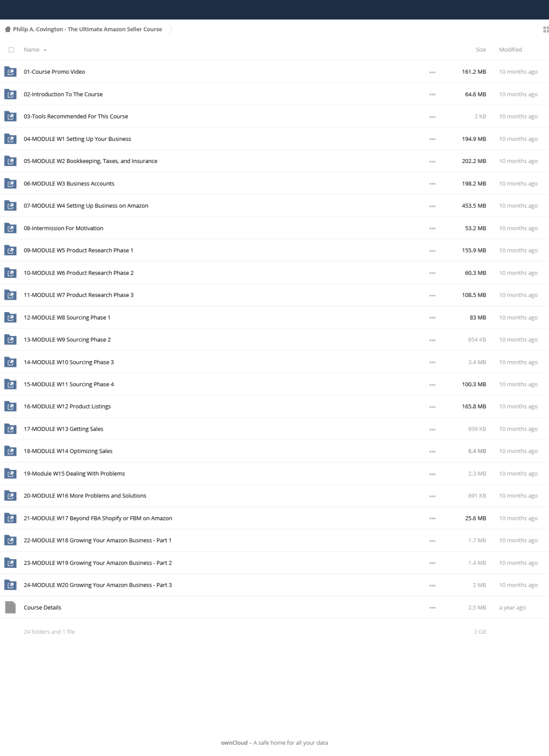Open 19-Module W15 Dealing With Problems folder
This screenshot has width=549, height=756.
[x=74, y=474]
